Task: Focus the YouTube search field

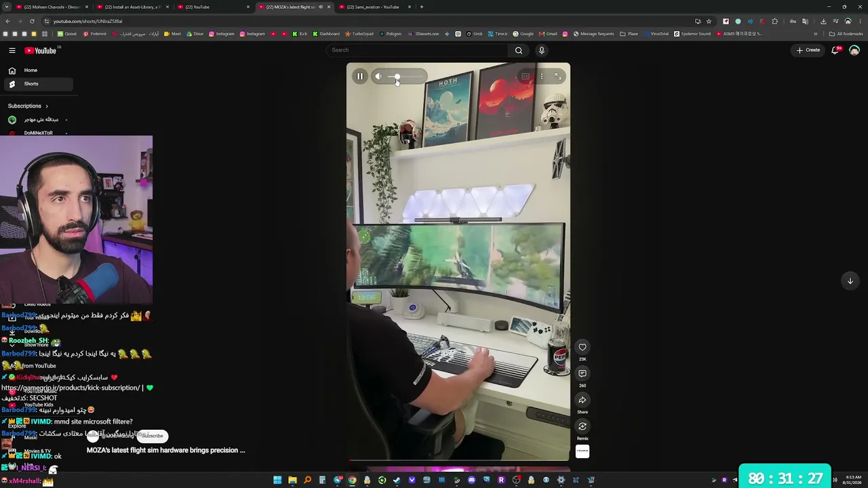Action: [x=416, y=50]
